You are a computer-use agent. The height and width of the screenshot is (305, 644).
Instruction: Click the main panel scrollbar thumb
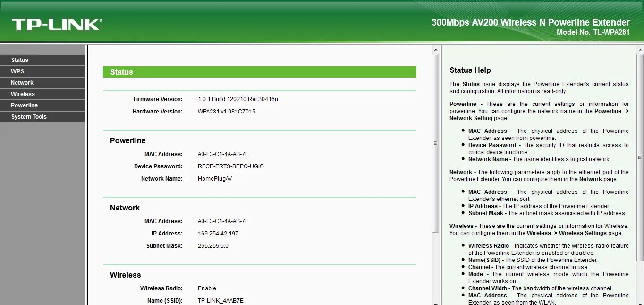tap(435, 143)
